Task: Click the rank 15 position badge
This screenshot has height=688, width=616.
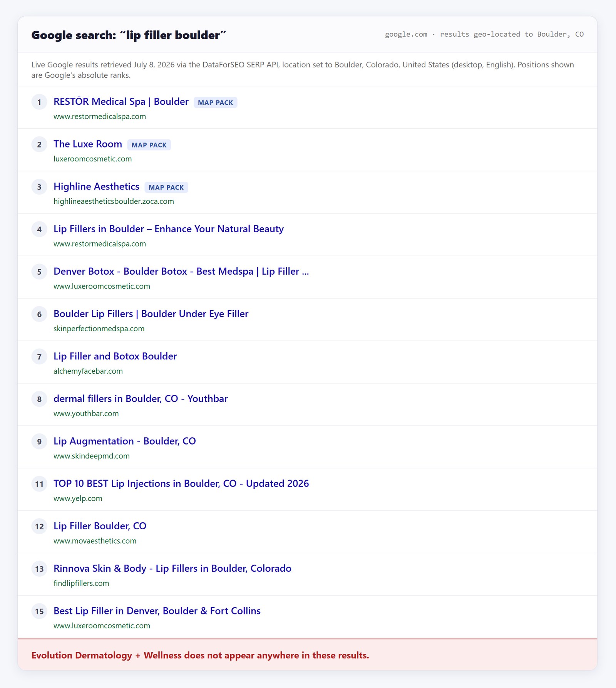Action: (x=39, y=611)
